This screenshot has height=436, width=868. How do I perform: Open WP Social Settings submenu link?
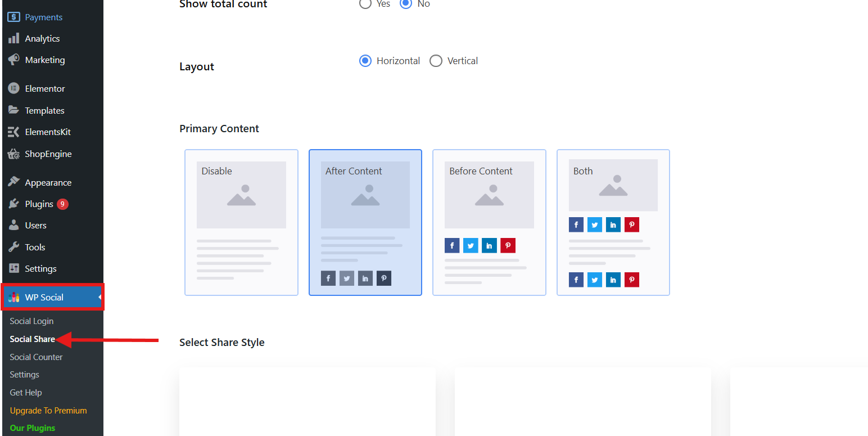pos(24,375)
